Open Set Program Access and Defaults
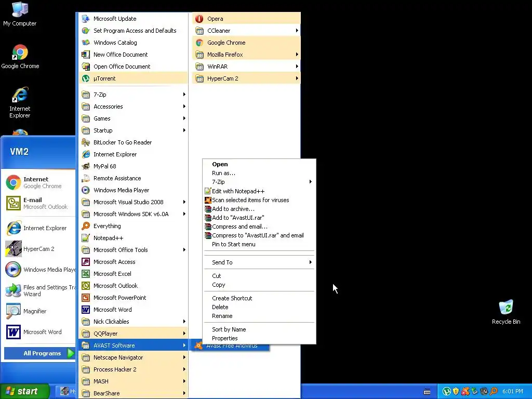 (133, 31)
